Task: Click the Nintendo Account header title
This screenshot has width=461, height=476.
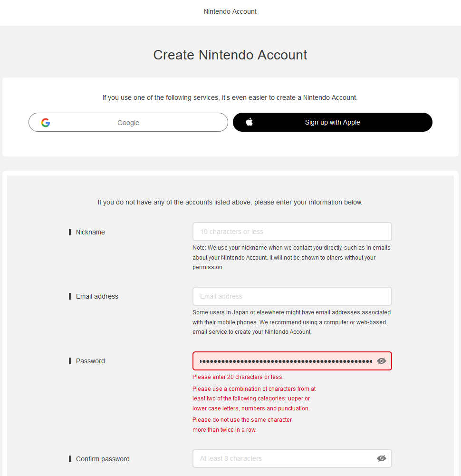Action: (x=230, y=11)
